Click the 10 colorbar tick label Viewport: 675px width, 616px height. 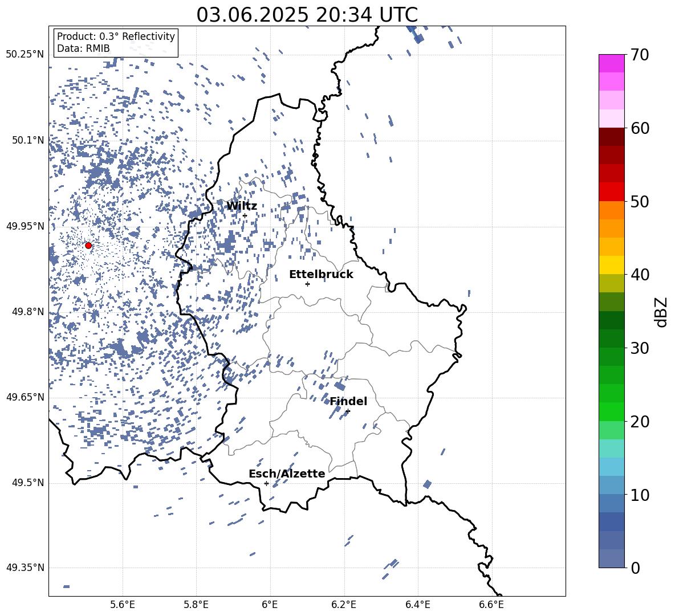coord(639,495)
